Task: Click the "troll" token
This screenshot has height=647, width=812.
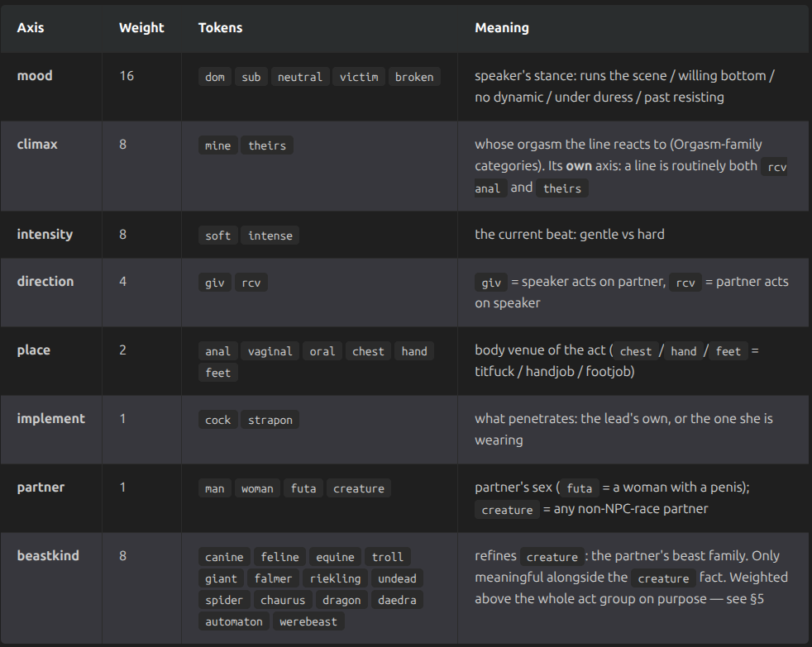Action: pyautogui.click(x=387, y=557)
